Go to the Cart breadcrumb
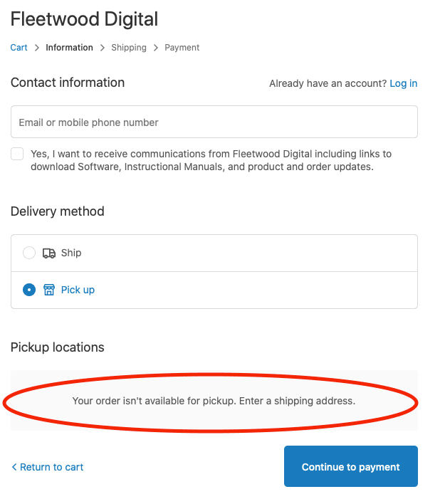Screen dimensions: 445x504 19,48
